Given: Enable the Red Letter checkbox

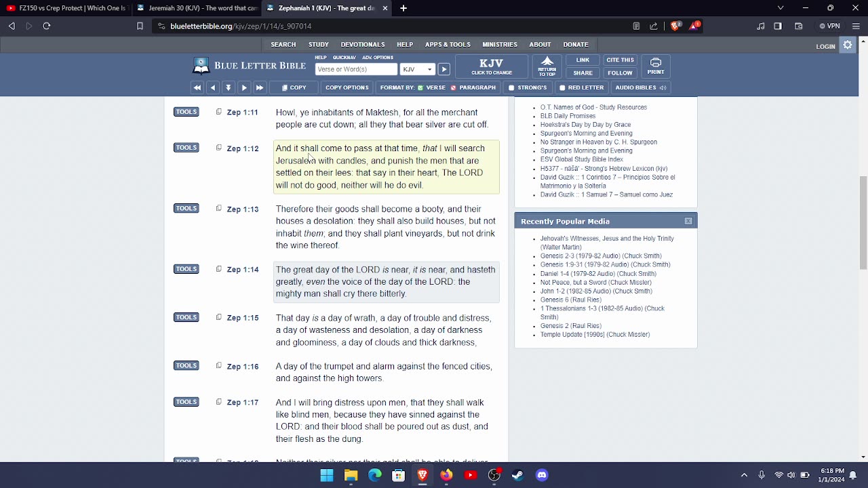Looking at the screenshot, I should (x=562, y=87).
